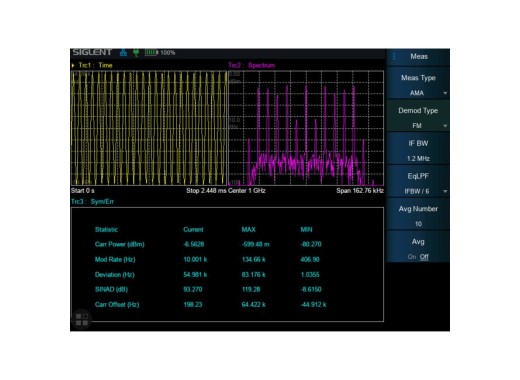Click the Current column header
The width and height of the screenshot is (520, 380).
[193, 230]
